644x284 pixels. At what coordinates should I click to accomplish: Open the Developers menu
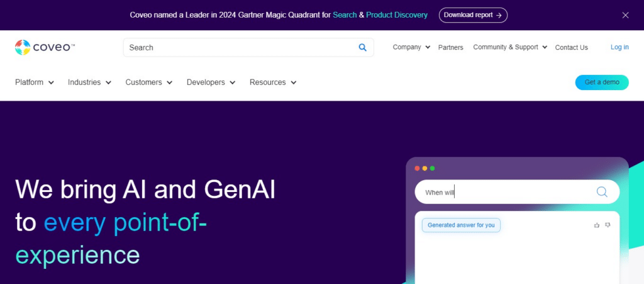pyautogui.click(x=211, y=82)
